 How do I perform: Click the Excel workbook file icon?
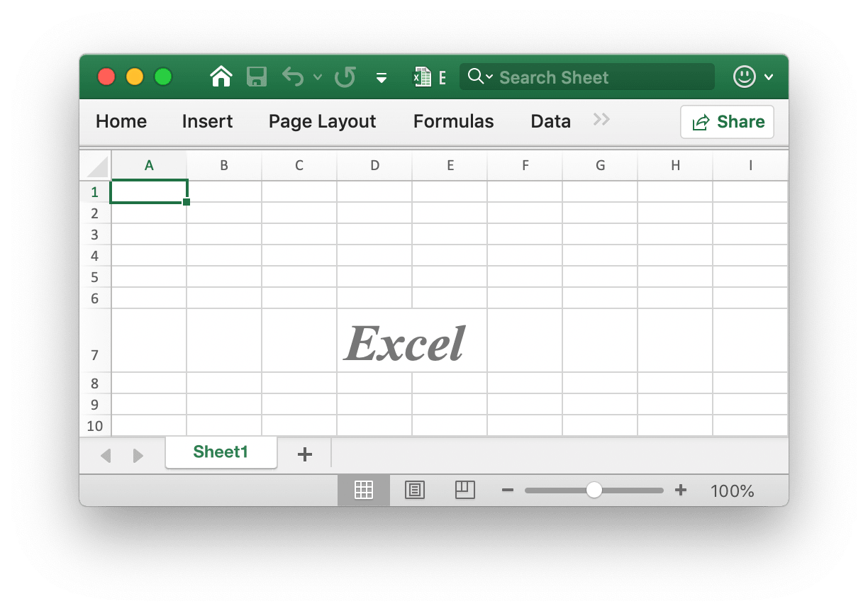point(423,77)
